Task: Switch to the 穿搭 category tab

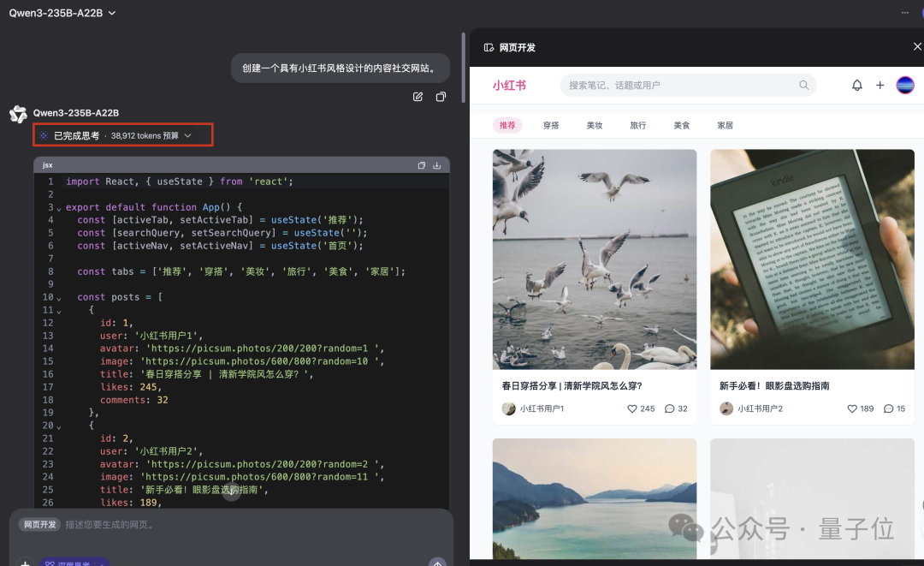Action: click(551, 125)
